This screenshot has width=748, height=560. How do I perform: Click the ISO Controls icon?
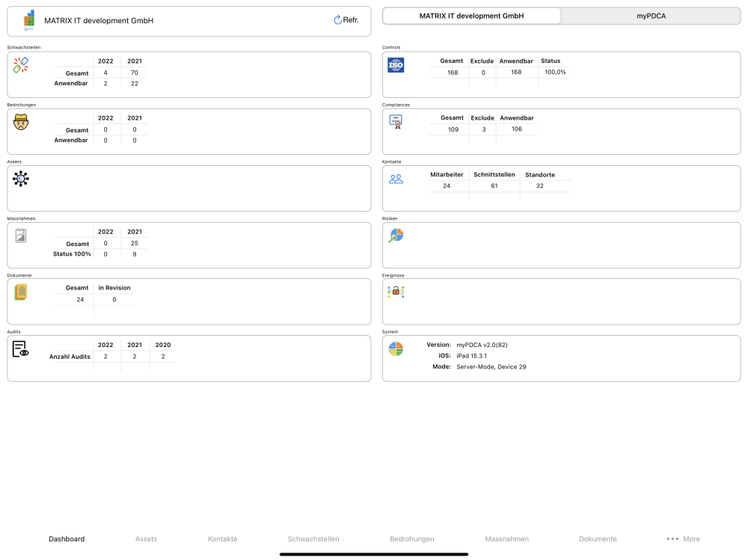click(396, 65)
